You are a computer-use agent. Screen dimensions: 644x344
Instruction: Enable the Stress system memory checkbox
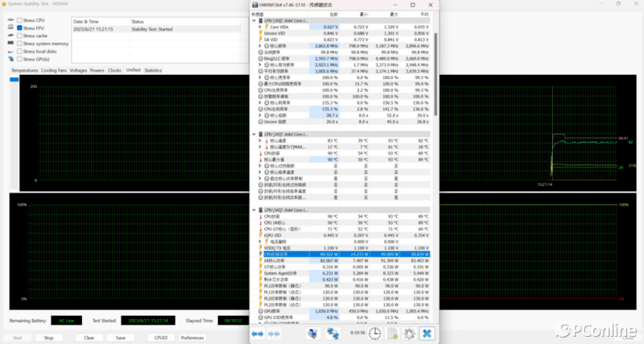(x=19, y=44)
